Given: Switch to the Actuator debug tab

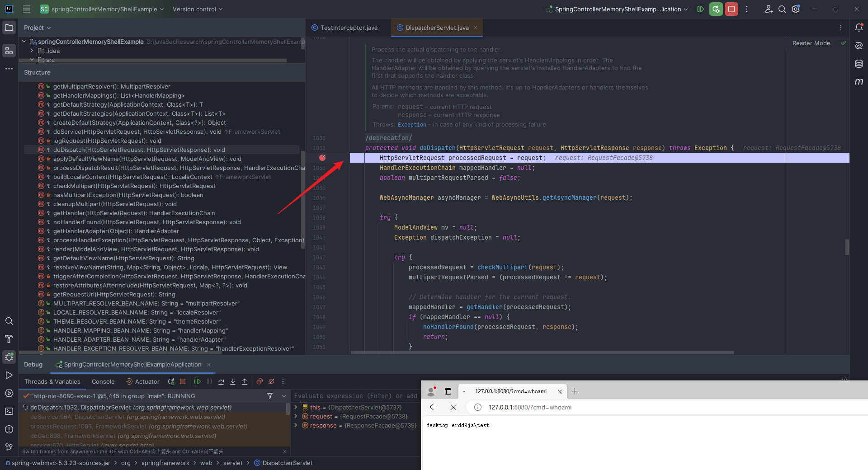Looking at the screenshot, I should coord(143,381).
